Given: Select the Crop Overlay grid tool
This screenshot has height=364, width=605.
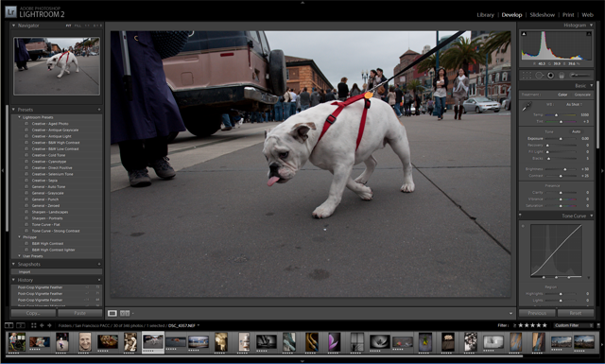Looking at the screenshot, I should click(x=527, y=76).
